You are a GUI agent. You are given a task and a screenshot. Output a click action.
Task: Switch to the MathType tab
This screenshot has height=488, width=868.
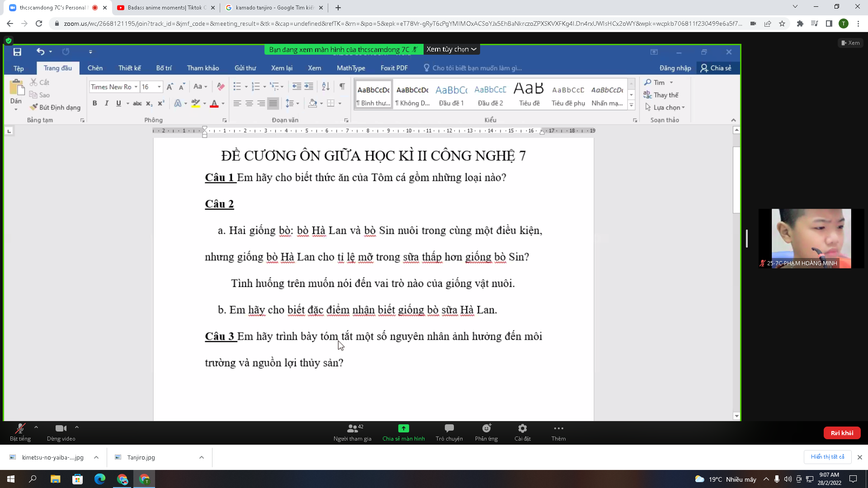click(x=351, y=68)
